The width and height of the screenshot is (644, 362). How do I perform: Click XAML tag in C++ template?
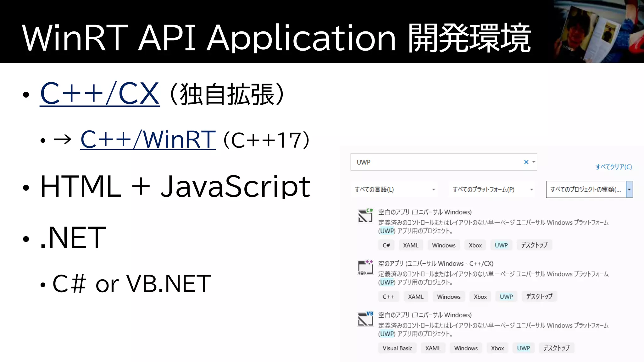416,297
